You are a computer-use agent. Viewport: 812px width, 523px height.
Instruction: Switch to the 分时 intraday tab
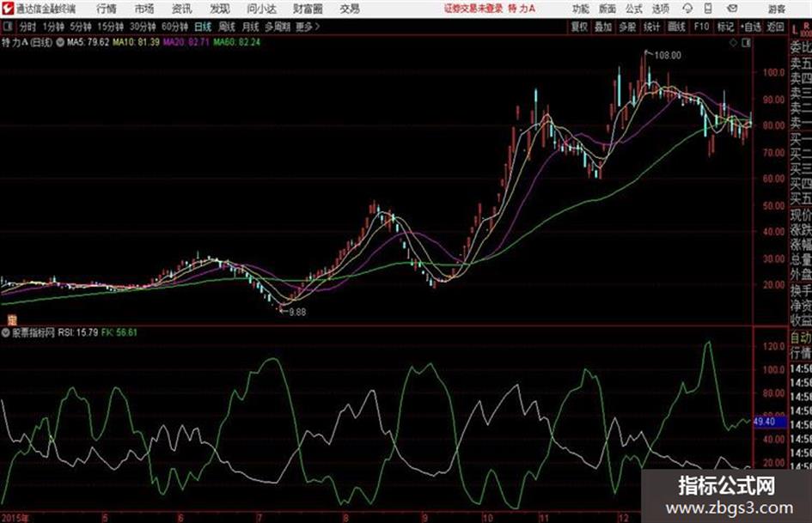[28, 27]
